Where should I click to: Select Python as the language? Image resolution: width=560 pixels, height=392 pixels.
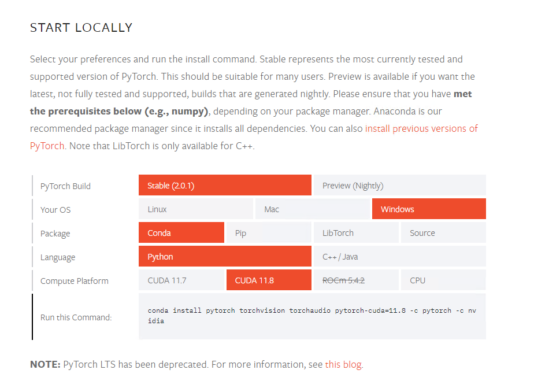[225, 256]
